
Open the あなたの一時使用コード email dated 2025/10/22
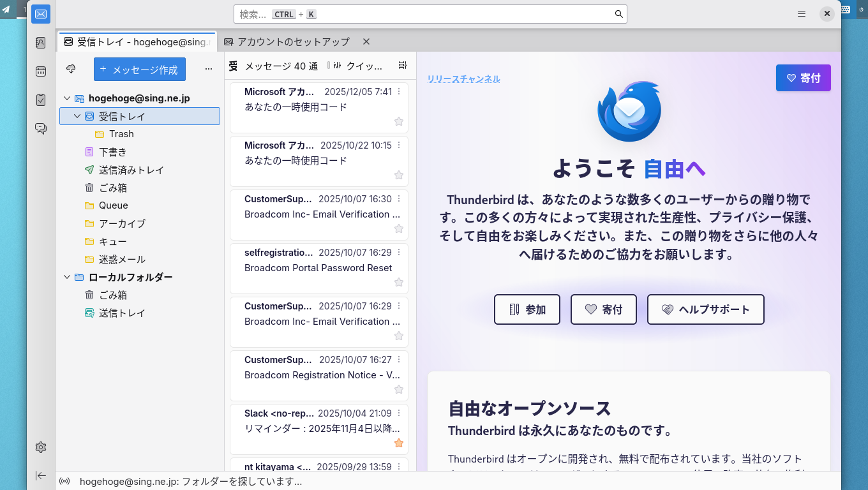(319, 161)
